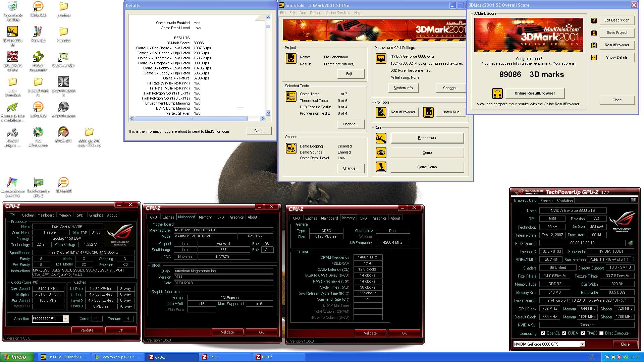Open 3DMark05 desktop shortcut

pyautogui.click(x=63, y=185)
